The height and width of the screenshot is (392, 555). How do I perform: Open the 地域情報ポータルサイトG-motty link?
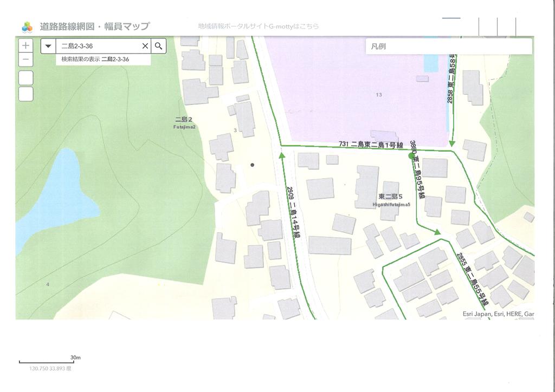coord(259,26)
